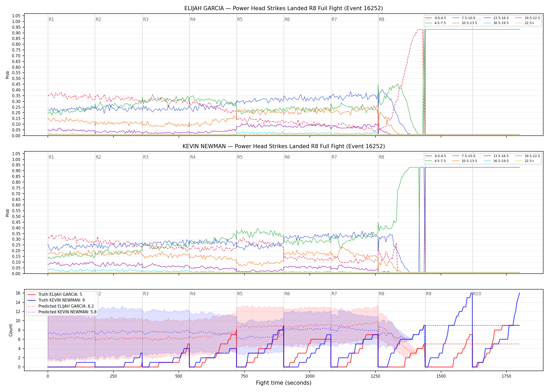Click the R9 marker in the count chart
549x392 pixels.
428,294
